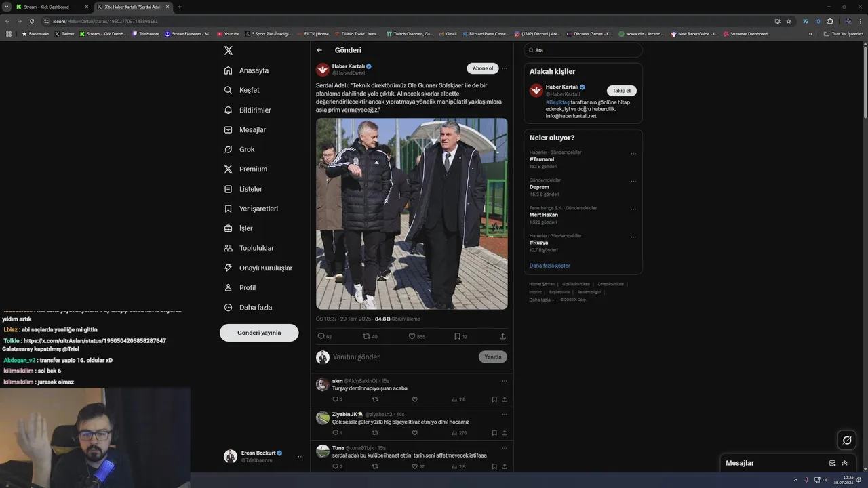The height and width of the screenshot is (488, 868).
Task: Click Abone ol subscribe button
Action: click(x=483, y=68)
